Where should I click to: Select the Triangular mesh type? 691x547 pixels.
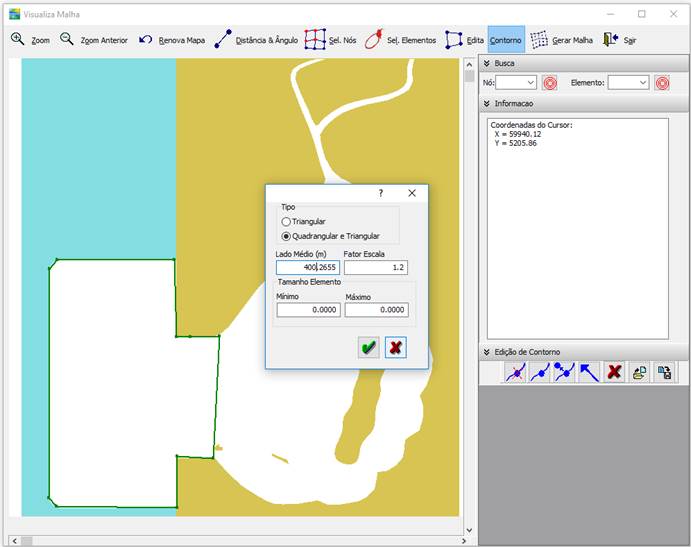click(303, 221)
